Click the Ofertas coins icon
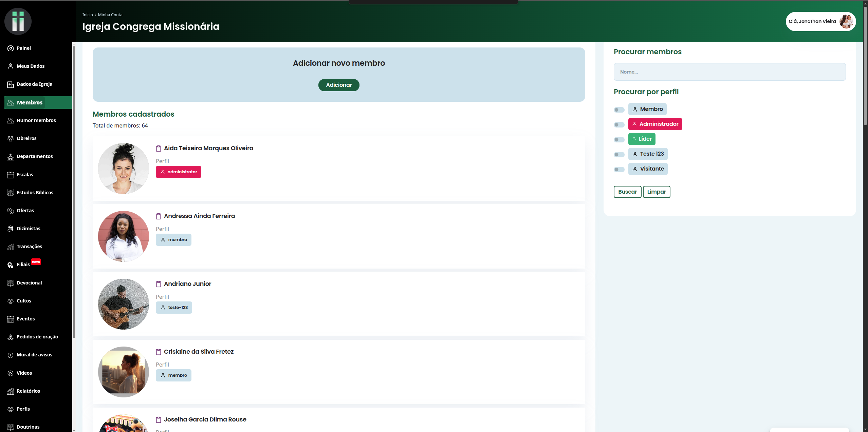Viewport: 868px width, 432px height. [x=11, y=211]
